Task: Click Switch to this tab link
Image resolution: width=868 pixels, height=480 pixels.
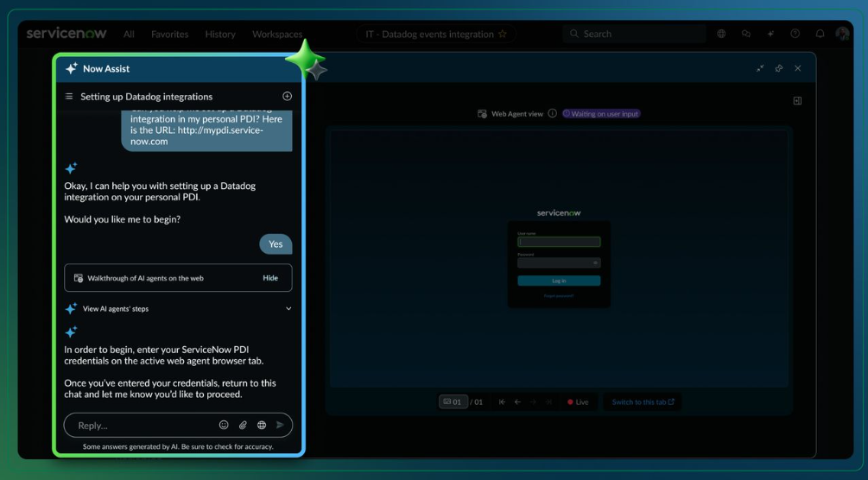Action: [643, 401]
